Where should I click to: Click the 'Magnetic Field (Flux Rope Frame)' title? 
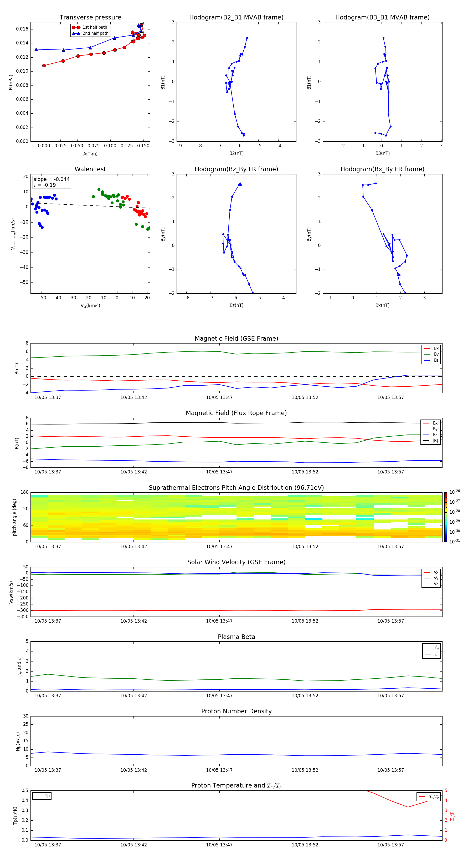click(x=236, y=413)
